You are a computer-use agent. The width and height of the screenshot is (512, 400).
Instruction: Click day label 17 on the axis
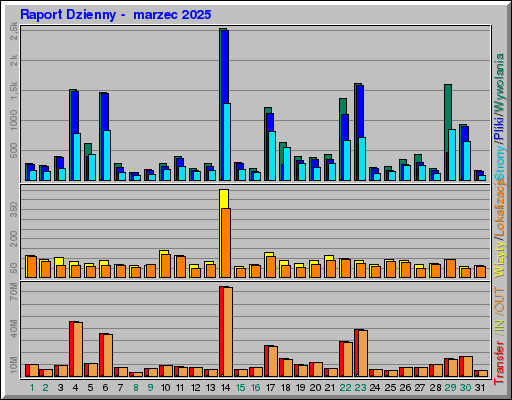point(270,388)
